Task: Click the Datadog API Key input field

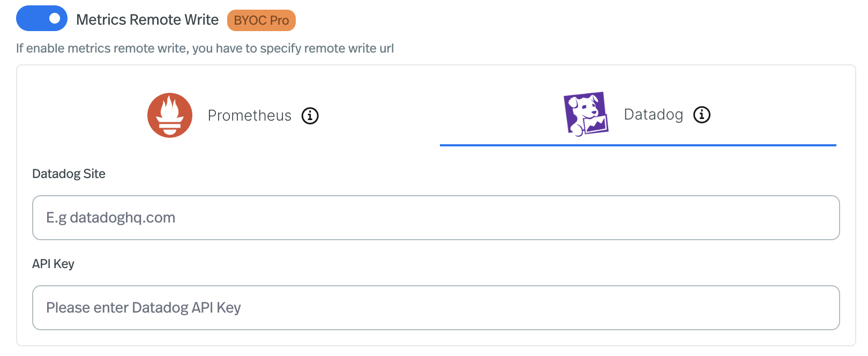Action: pos(434,307)
